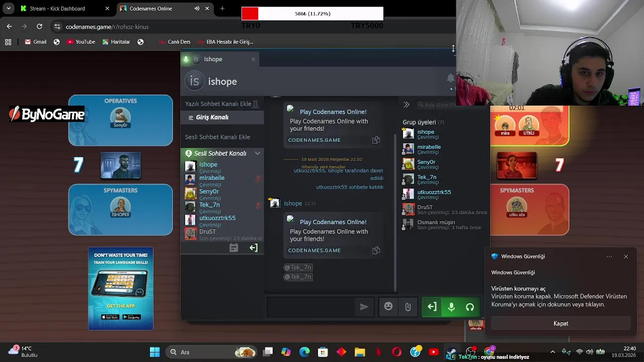Screen dimensions: 644x362
Task: Click the attachment paperclip icon in chat
Action: click(408, 307)
